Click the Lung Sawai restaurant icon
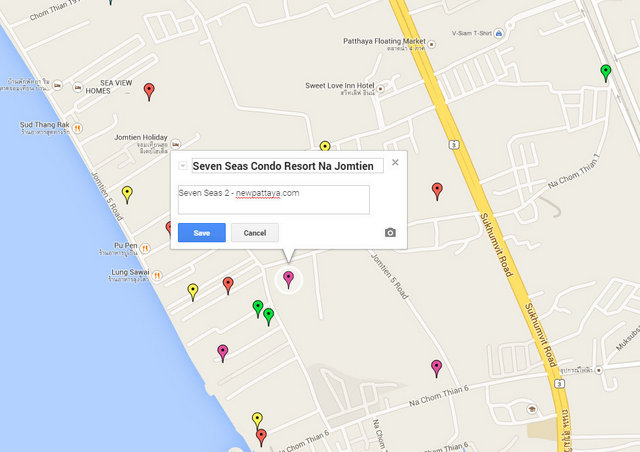The height and width of the screenshot is (452, 640). click(157, 276)
